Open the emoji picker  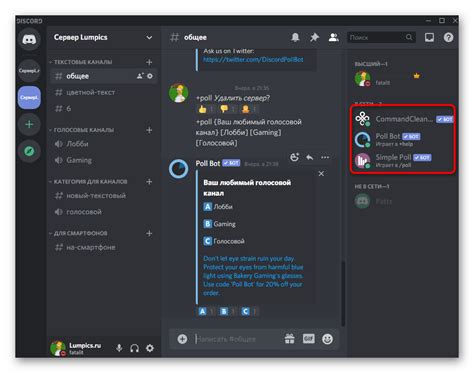pos(327,339)
